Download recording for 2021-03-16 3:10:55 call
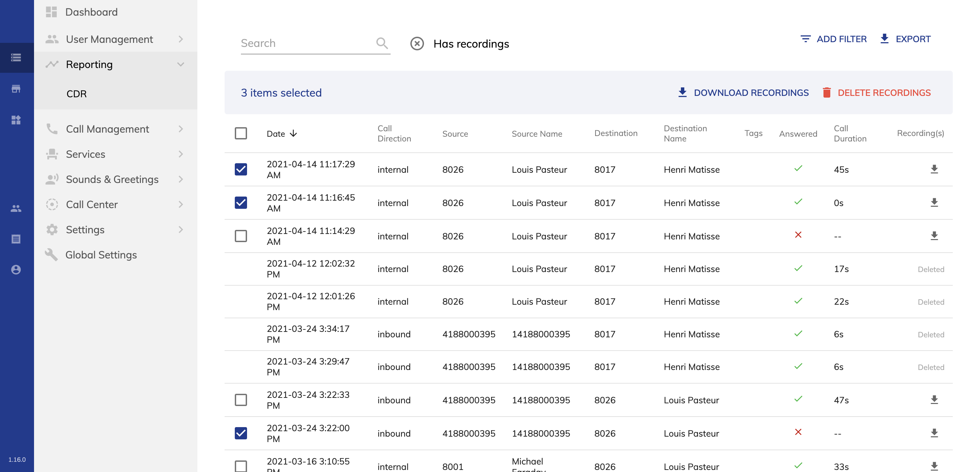The height and width of the screenshot is (472, 980). tap(934, 466)
